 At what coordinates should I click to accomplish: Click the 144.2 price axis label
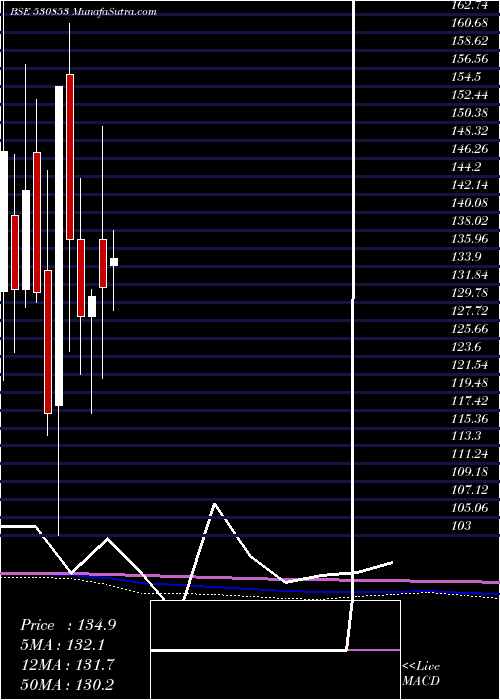tap(467, 167)
